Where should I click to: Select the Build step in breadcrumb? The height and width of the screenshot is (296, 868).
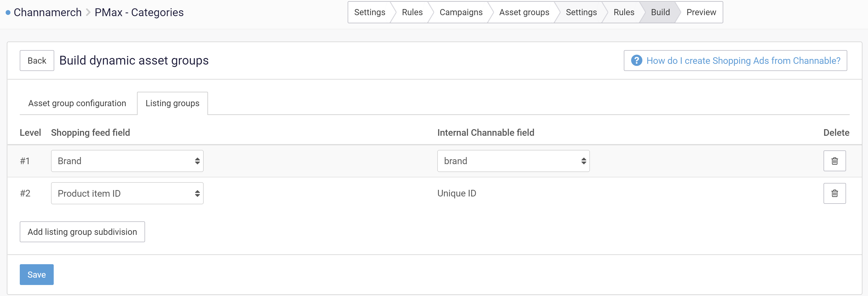(x=660, y=12)
